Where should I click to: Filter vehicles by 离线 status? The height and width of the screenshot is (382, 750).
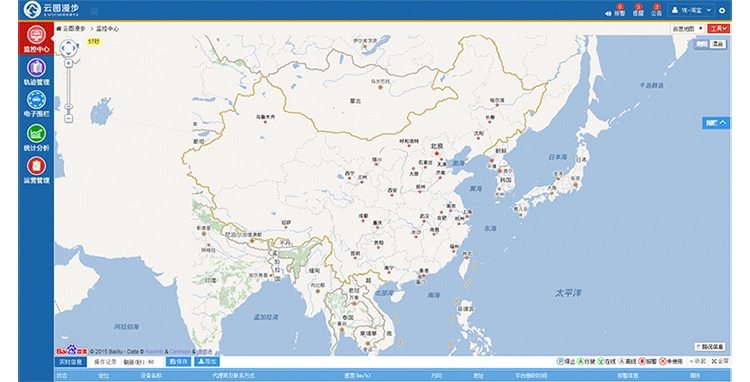(x=627, y=361)
